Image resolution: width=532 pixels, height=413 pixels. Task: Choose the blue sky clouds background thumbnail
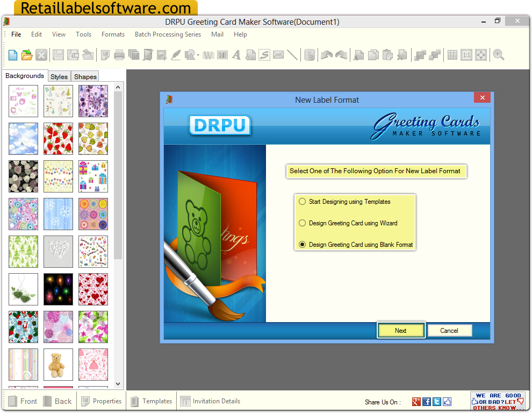(24, 139)
